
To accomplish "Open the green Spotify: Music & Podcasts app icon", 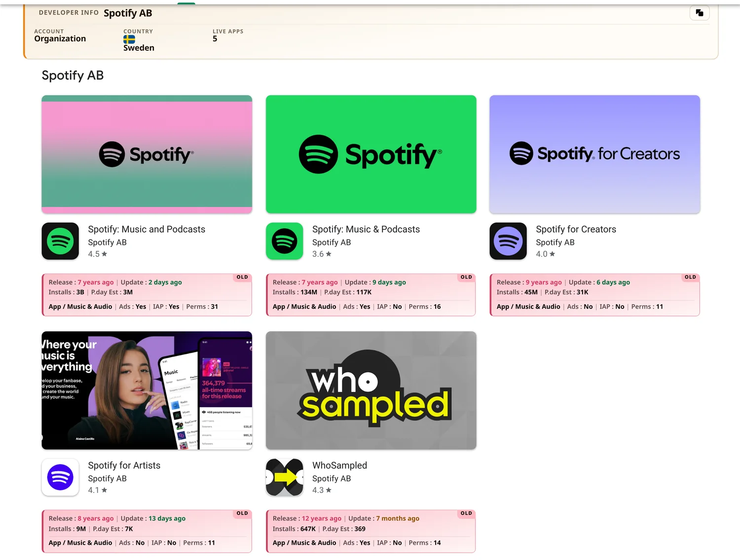I will pyautogui.click(x=285, y=241).
